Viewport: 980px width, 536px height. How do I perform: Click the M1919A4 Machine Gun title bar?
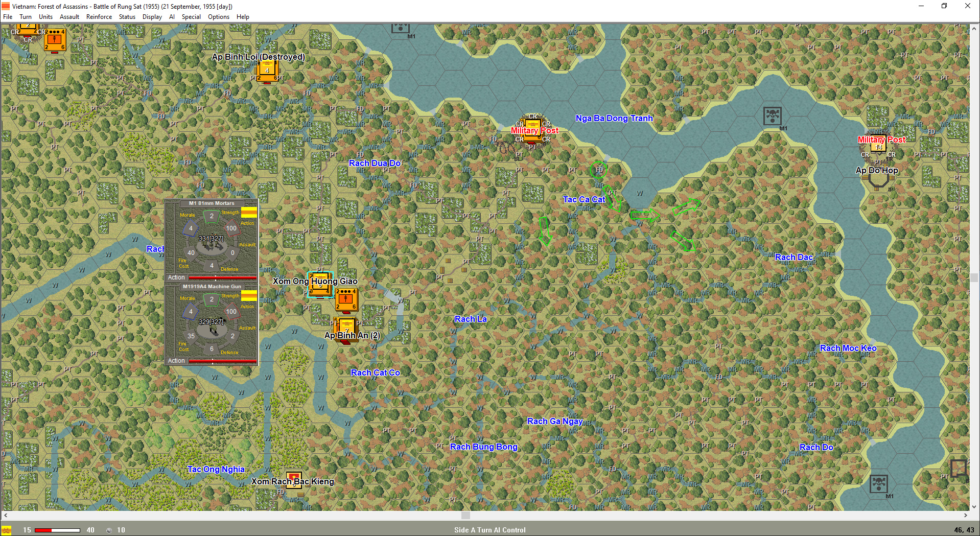click(x=212, y=287)
